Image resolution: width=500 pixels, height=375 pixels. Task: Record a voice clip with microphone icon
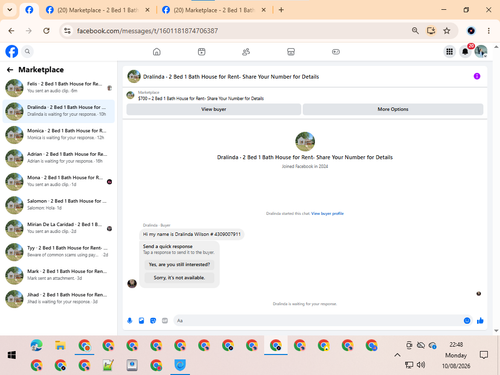130,321
